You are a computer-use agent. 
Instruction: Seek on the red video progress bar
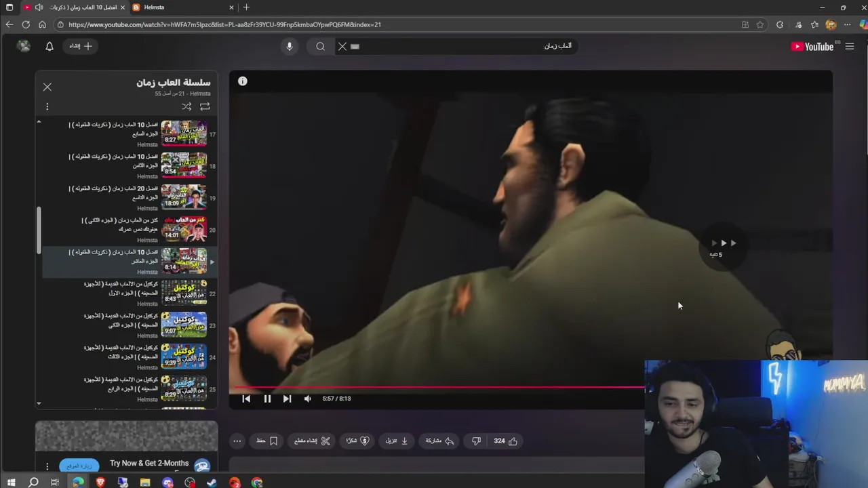point(437,388)
